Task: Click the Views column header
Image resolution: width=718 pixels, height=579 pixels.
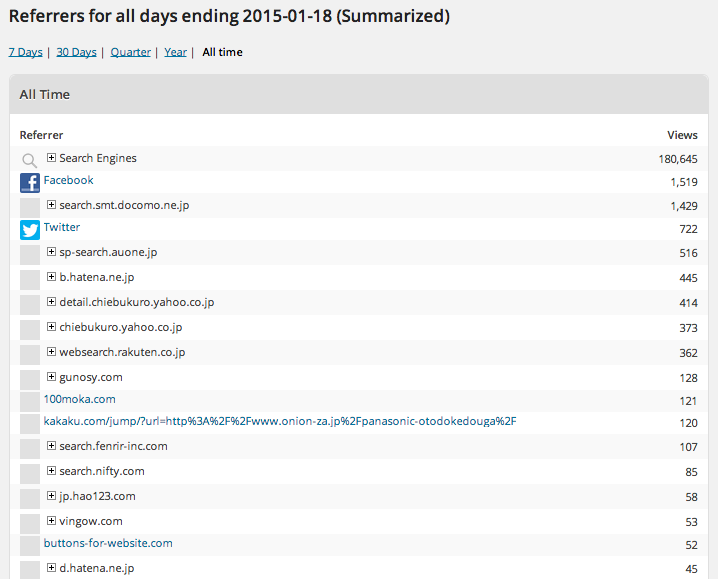Action: pos(682,135)
